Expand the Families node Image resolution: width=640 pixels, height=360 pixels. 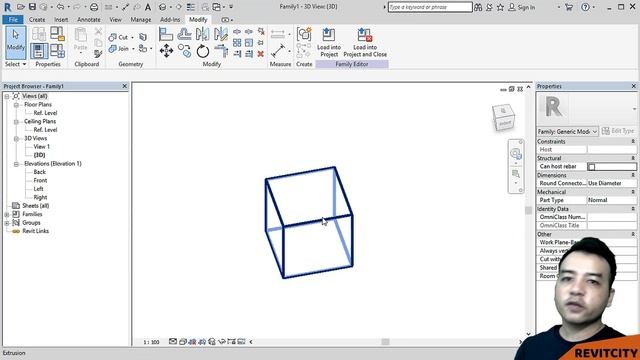(x=7, y=214)
